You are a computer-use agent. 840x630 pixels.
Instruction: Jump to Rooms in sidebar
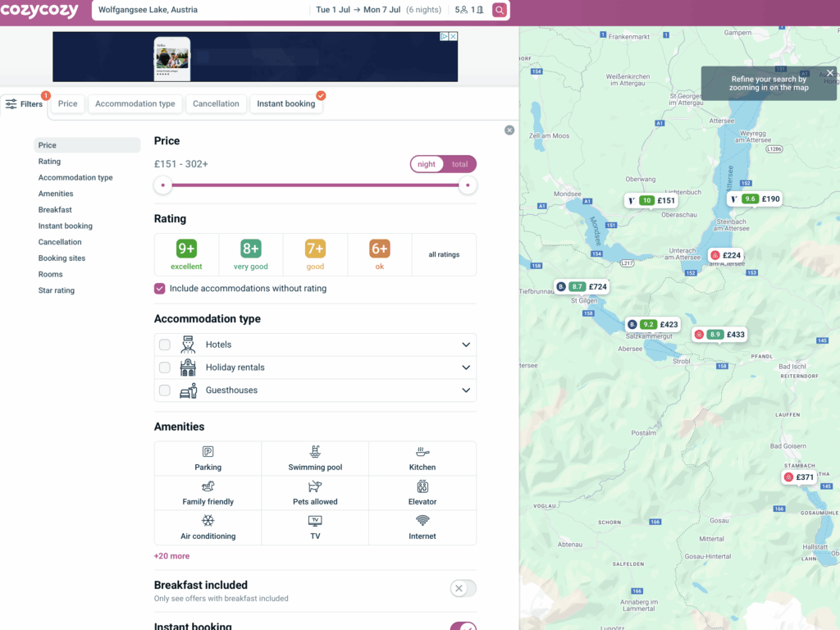point(50,274)
